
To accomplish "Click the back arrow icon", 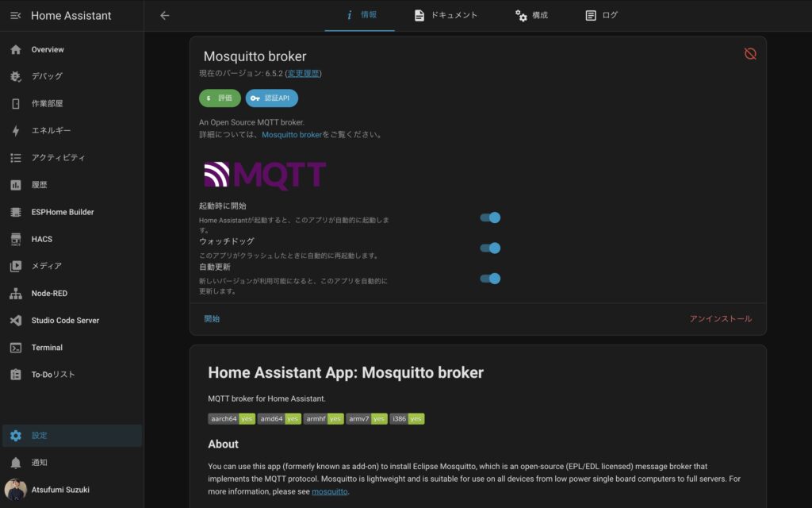I will (x=165, y=16).
